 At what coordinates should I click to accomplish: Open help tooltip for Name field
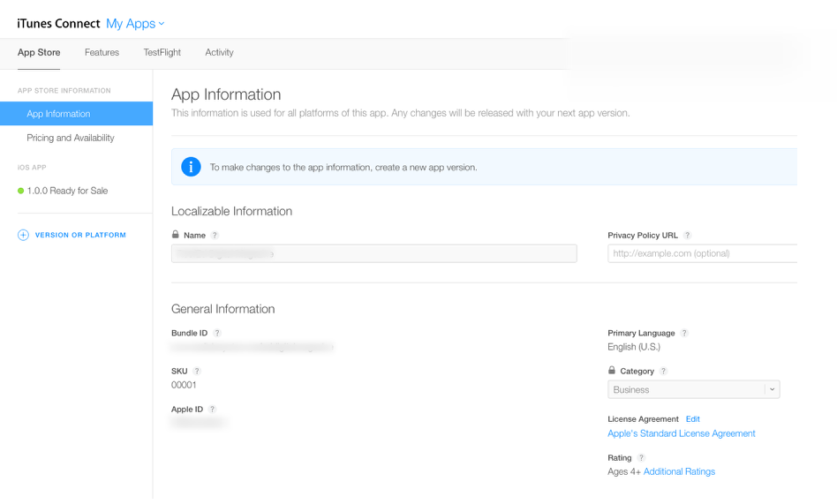[x=215, y=236]
